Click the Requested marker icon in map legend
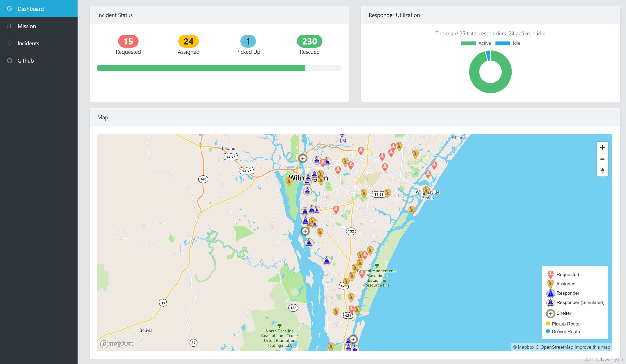Image resolution: width=626 pixels, height=364 pixels. [x=550, y=274]
